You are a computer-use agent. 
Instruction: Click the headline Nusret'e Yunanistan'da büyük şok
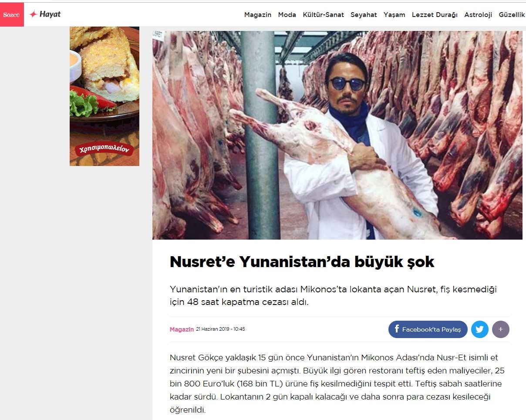pyautogui.click(x=302, y=261)
